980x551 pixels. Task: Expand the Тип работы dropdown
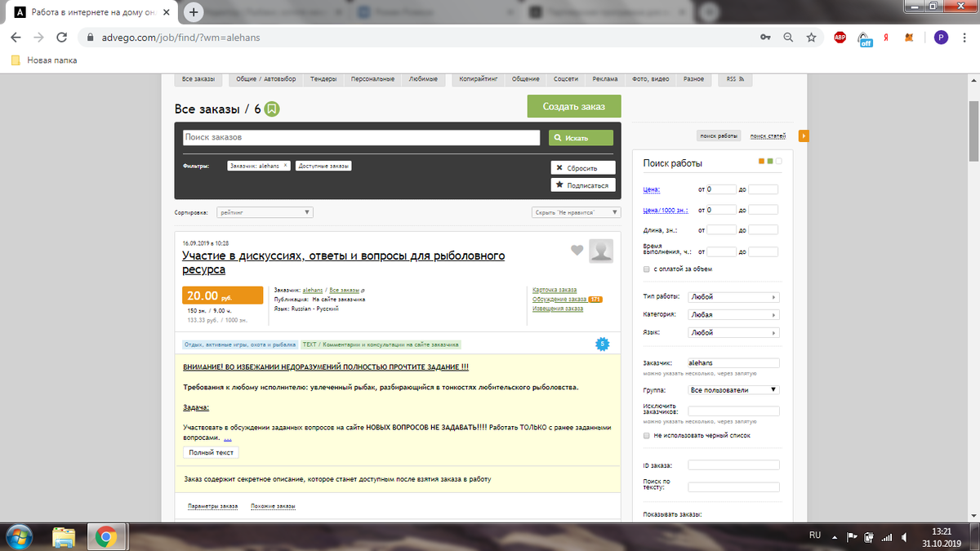pyautogui.click(x=734, y=297)
